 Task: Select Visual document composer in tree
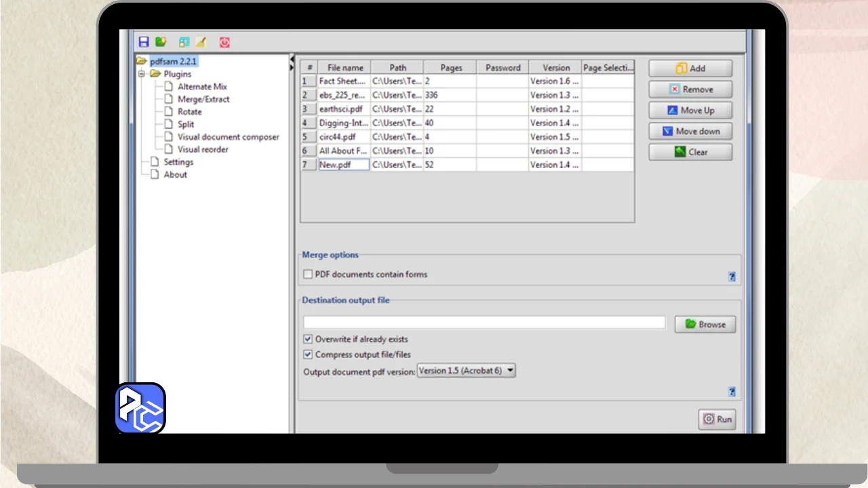point(228,137)
